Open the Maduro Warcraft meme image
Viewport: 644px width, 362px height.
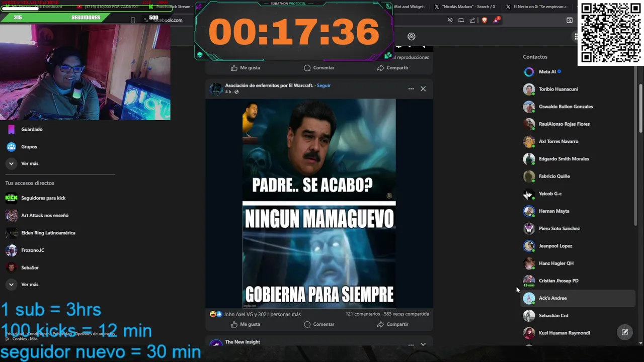(x=319, y=203)
